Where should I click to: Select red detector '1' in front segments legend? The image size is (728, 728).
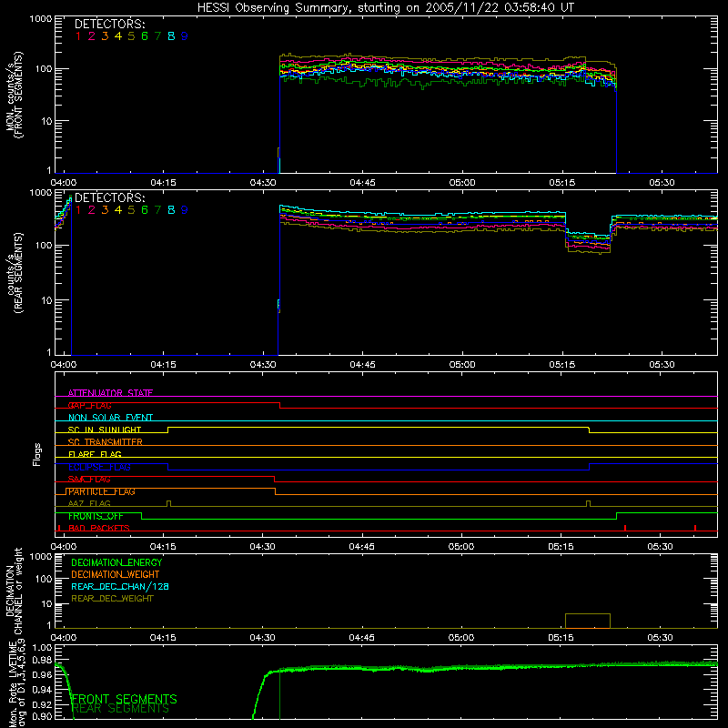pyautogui.click(x=78, y=36)
